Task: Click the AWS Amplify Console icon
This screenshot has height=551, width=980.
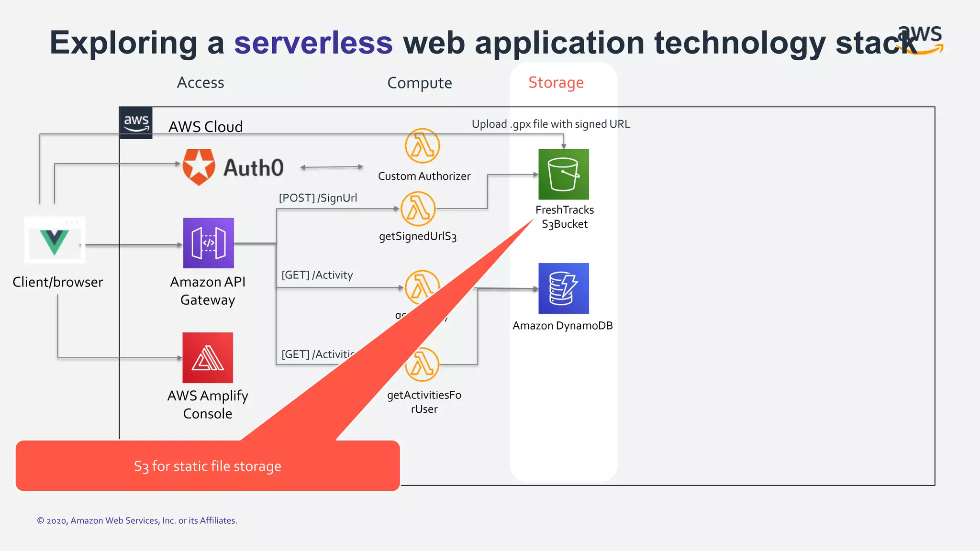Action: pos(208,358)
